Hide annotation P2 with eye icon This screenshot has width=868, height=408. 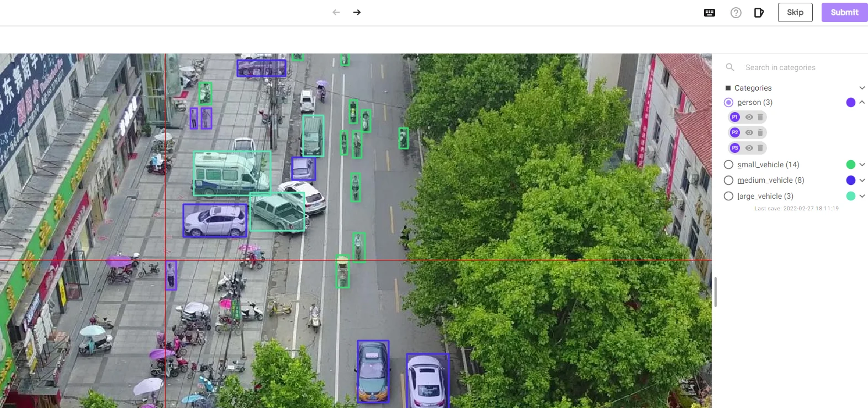coord(749,133)
